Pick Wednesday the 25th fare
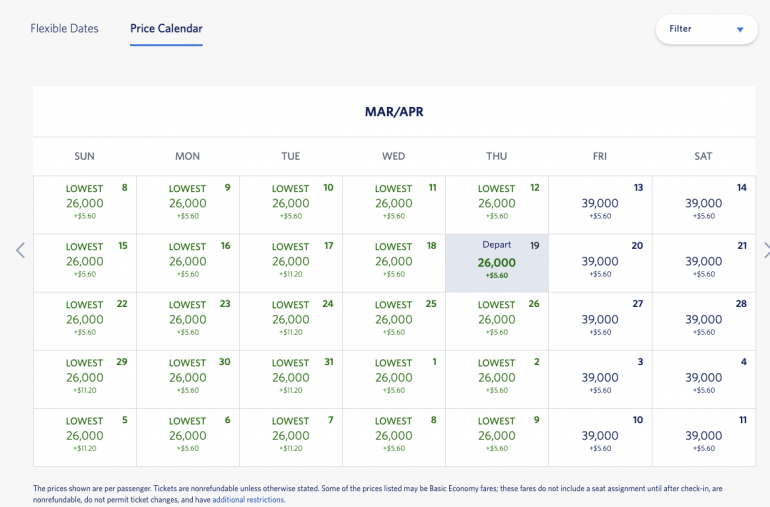This screenshot has height=507, width=770. pyautogui.click(x=394, y=321)
